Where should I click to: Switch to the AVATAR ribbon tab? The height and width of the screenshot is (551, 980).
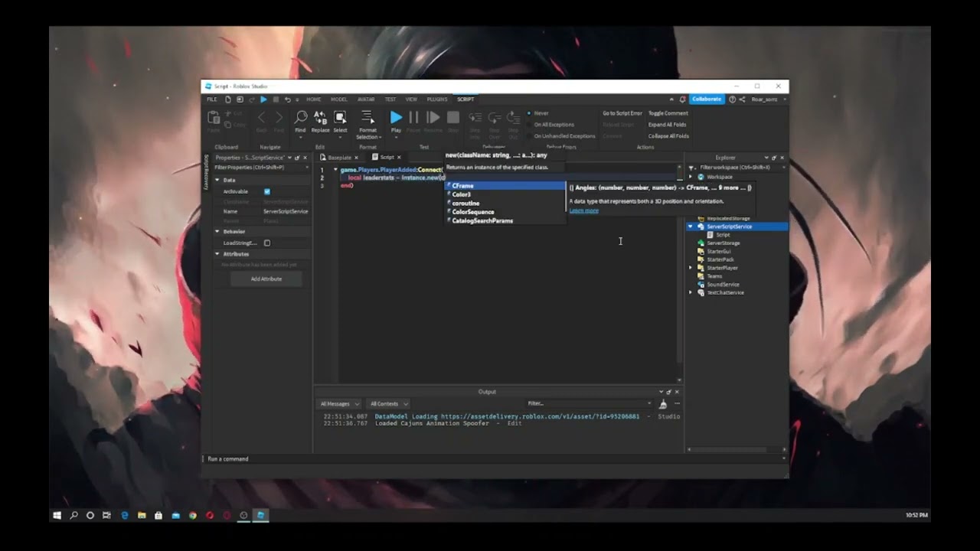[x=366, y=99]
